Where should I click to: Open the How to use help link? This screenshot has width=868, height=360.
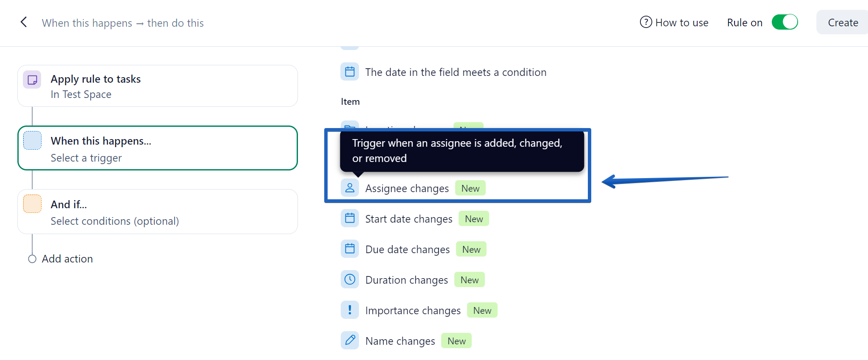[x=682, y=22]
